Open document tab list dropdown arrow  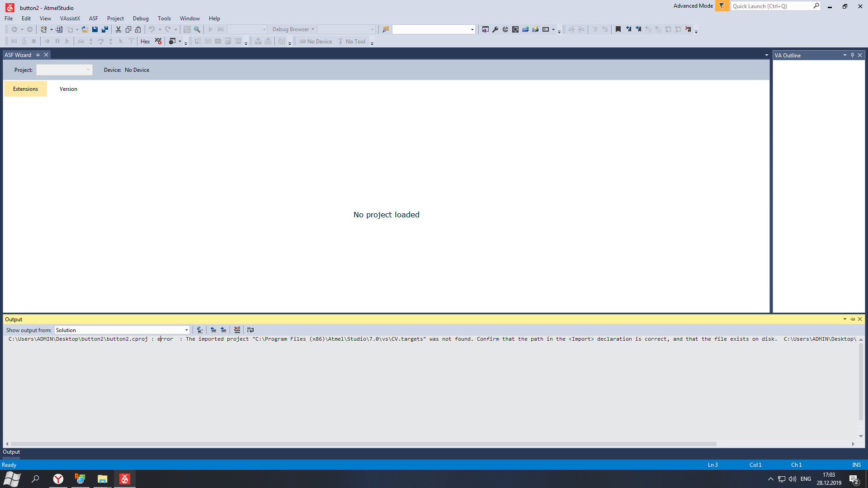pos(767,55)
